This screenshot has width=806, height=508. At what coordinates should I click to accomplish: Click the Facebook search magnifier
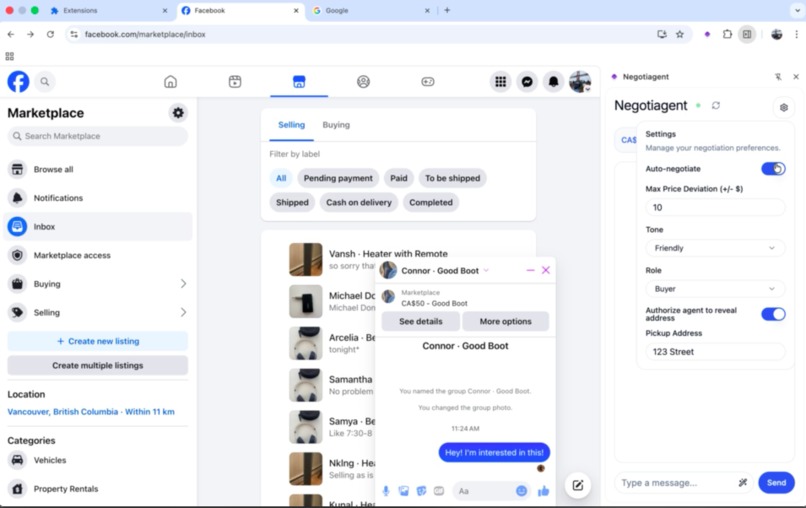pyautogui.click(x=45, y=82)
